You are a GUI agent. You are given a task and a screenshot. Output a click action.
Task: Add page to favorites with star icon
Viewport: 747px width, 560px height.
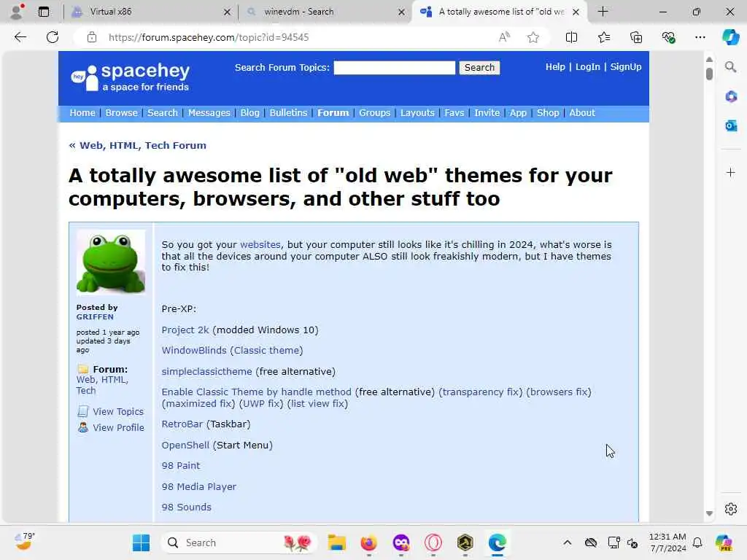pyautogui.click(x=533, y=37)
